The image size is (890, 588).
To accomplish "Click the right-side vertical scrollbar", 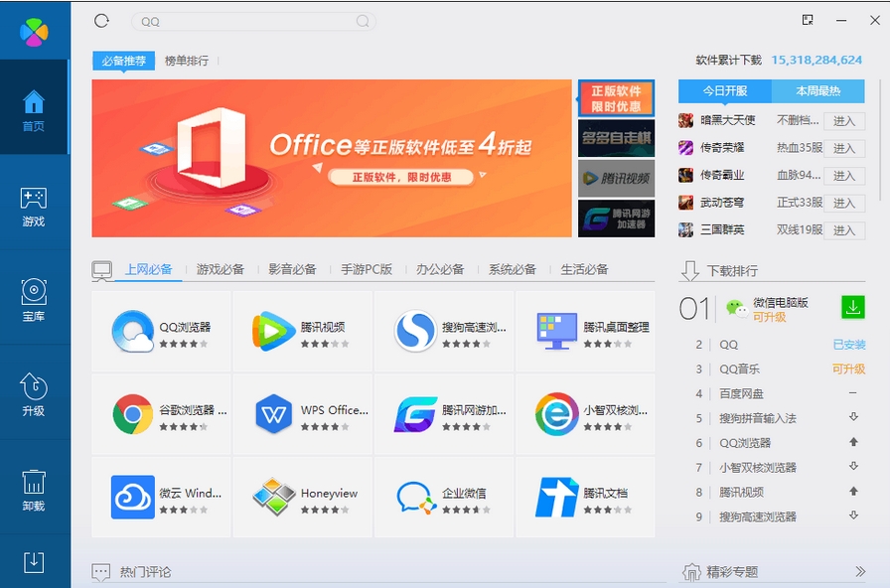I will tap(880, 140).
